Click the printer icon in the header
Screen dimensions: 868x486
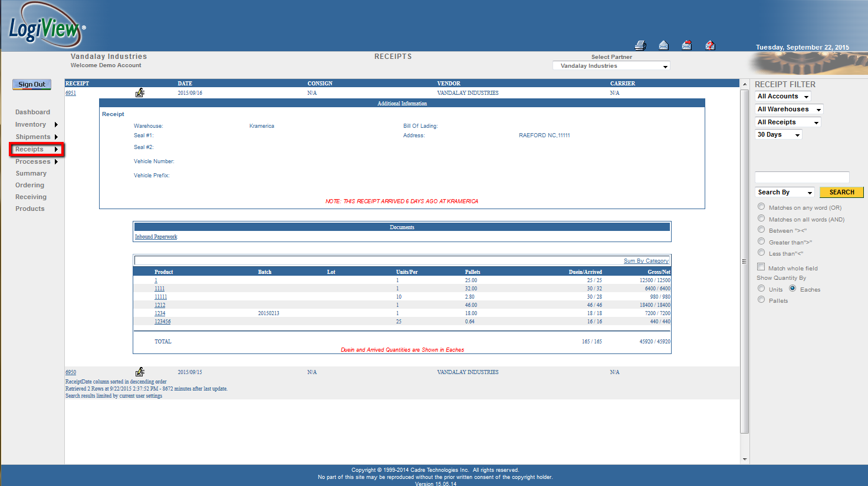(640, 45)
